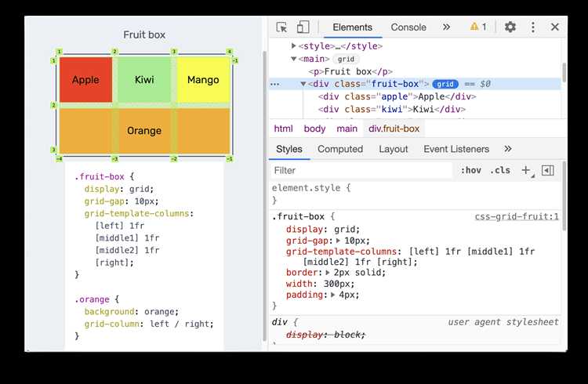The height and width of the screenshot is (384, 588).
Task: Click the warning issues counter icon
Action: click(478, 27)
